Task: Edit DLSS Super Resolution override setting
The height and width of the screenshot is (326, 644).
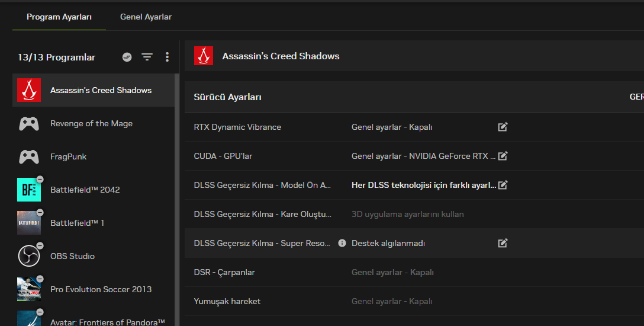Action: [503, 243]
